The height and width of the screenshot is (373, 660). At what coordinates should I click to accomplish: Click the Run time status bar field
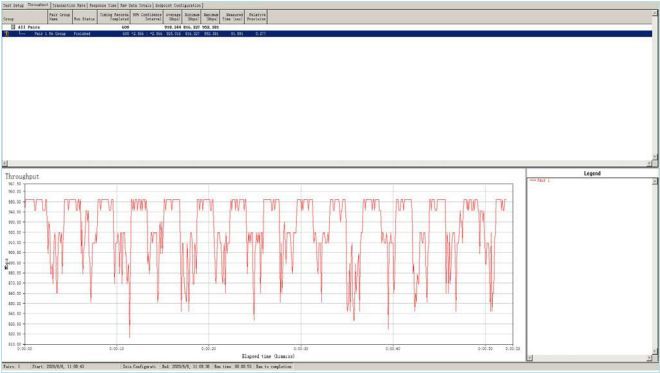233,367
